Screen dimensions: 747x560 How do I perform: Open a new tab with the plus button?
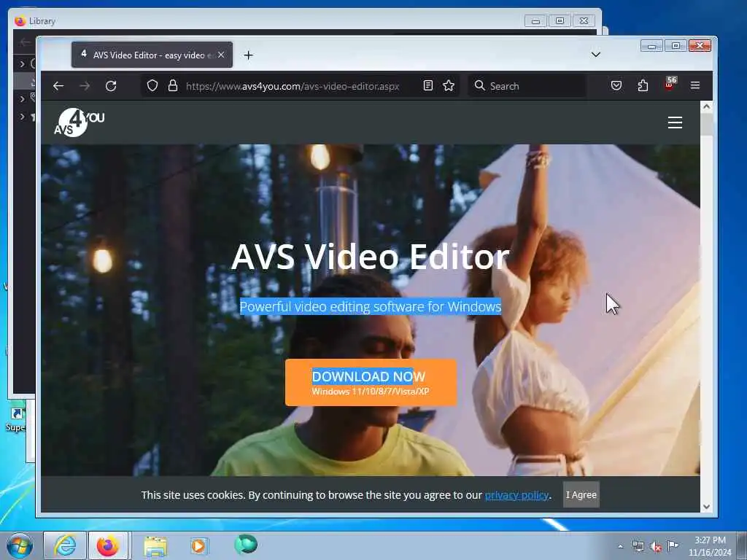point(248,55)
